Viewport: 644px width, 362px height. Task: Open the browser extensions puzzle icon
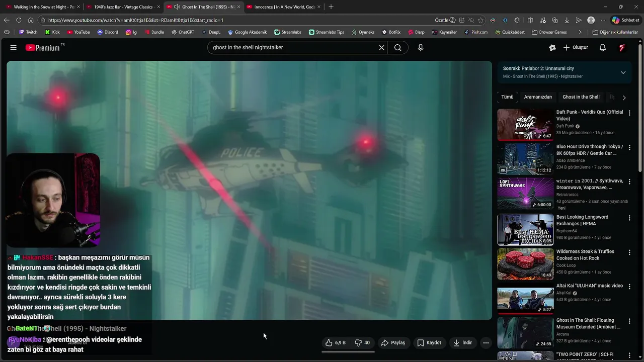517,20
